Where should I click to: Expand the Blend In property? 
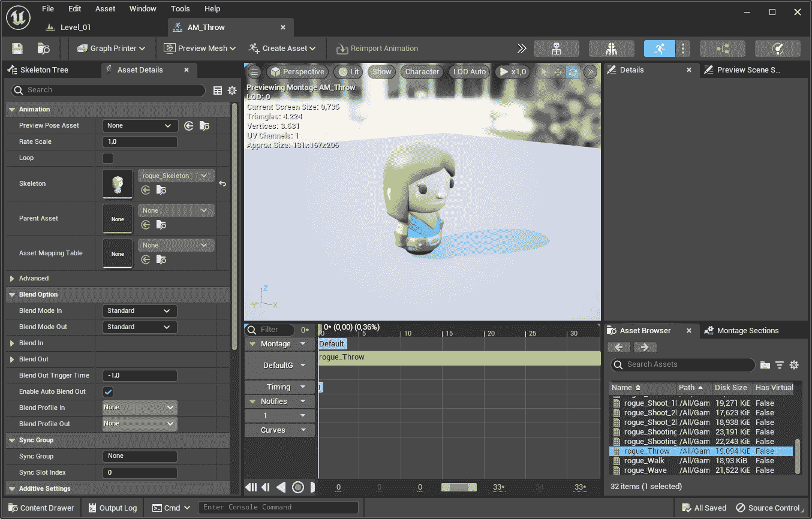(13, 343)
